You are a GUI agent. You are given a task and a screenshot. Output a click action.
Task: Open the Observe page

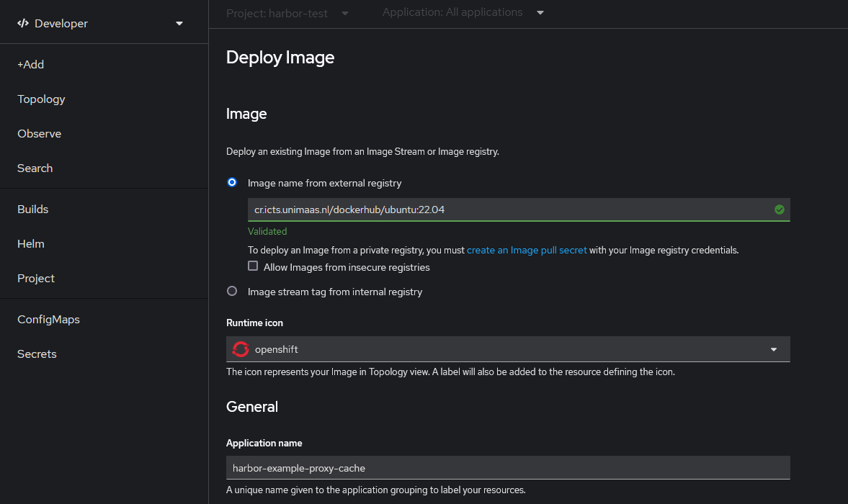coord(40,133)
